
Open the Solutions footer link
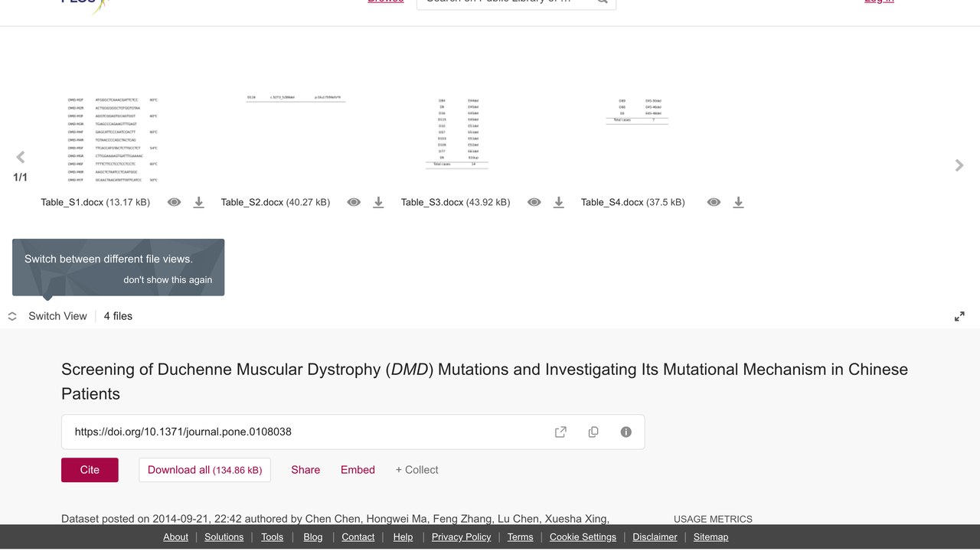click(224, 537)
